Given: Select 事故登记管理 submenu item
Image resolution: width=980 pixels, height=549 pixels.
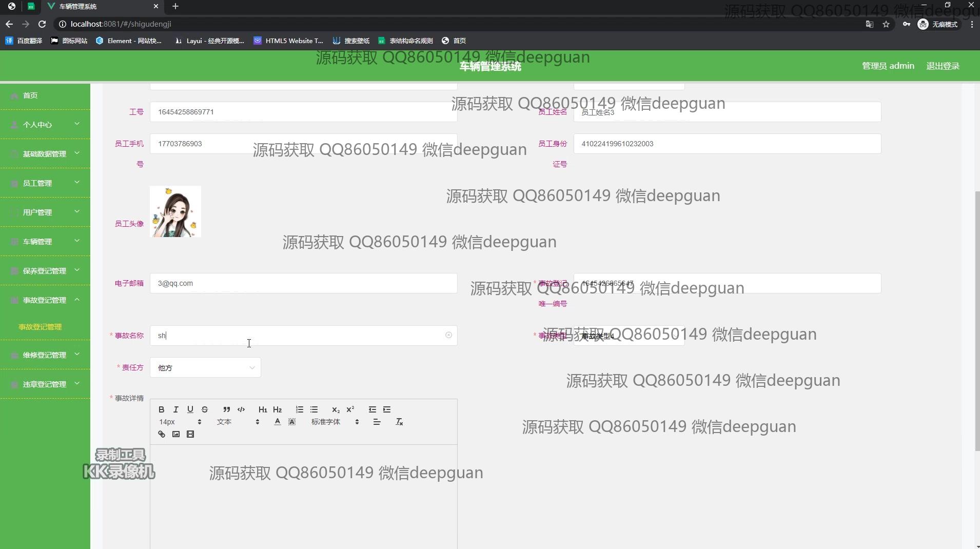Looking at the screenshot, I should pos(40,327).
